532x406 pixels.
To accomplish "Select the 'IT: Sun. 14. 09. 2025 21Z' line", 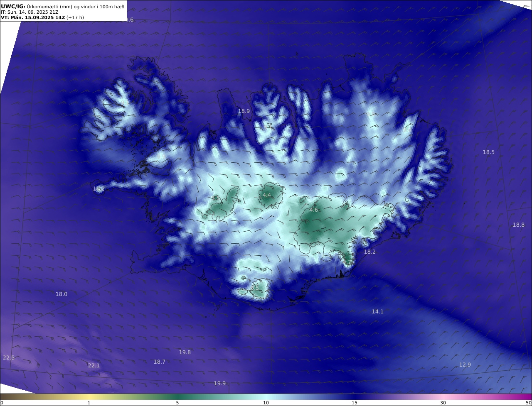I will pyautogui.click(x=30, y=12).
